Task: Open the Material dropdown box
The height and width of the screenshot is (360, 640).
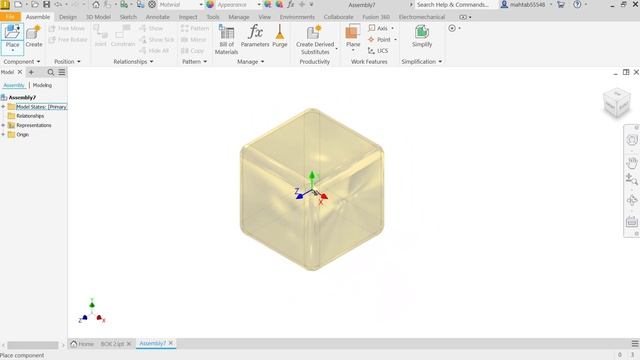Action: (x=181, y=4)
